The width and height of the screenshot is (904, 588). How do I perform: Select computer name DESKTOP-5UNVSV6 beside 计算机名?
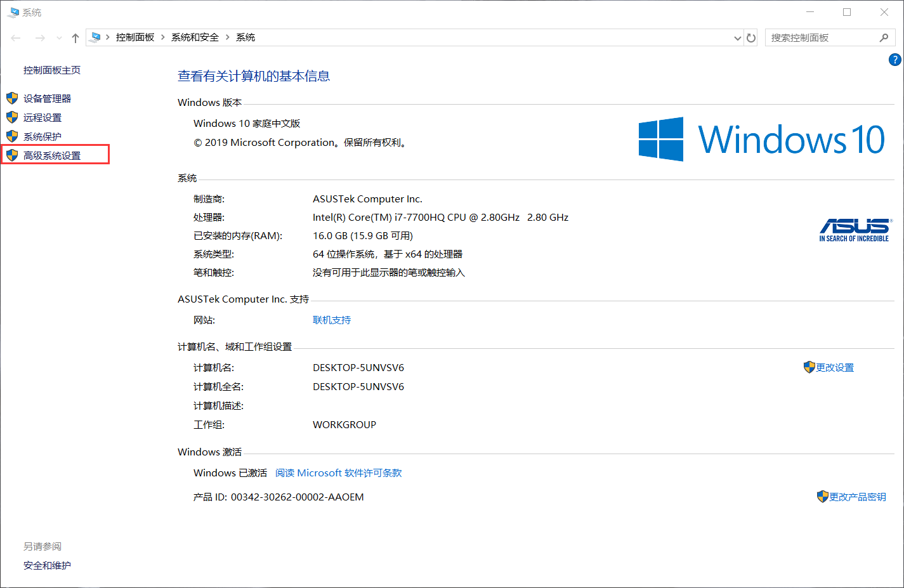358,368
